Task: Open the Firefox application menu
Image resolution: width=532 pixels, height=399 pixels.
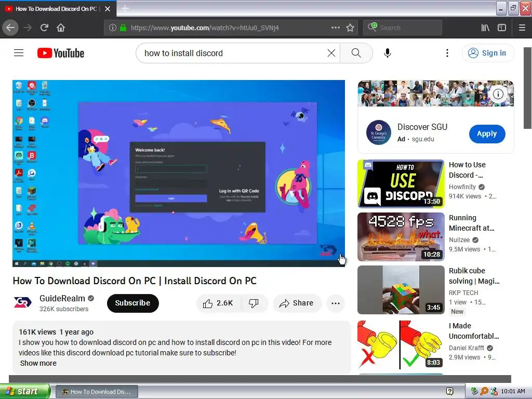Action: (522, 28)
